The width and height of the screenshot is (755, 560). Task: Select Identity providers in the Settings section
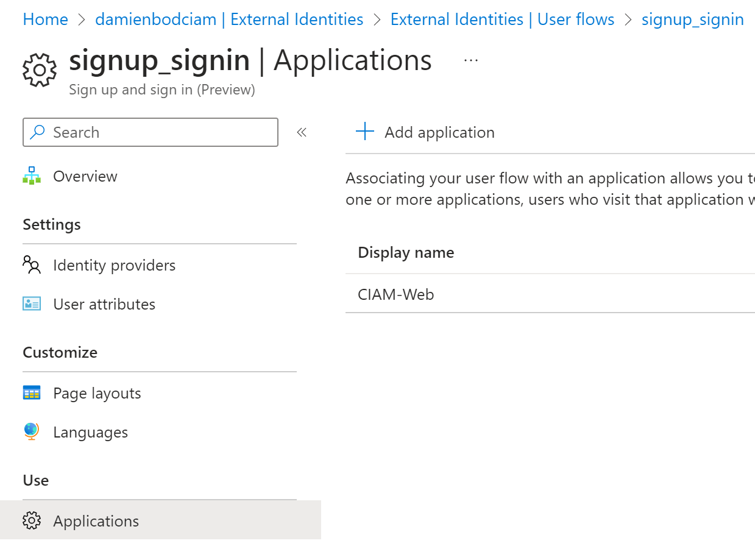pos(114,265)
